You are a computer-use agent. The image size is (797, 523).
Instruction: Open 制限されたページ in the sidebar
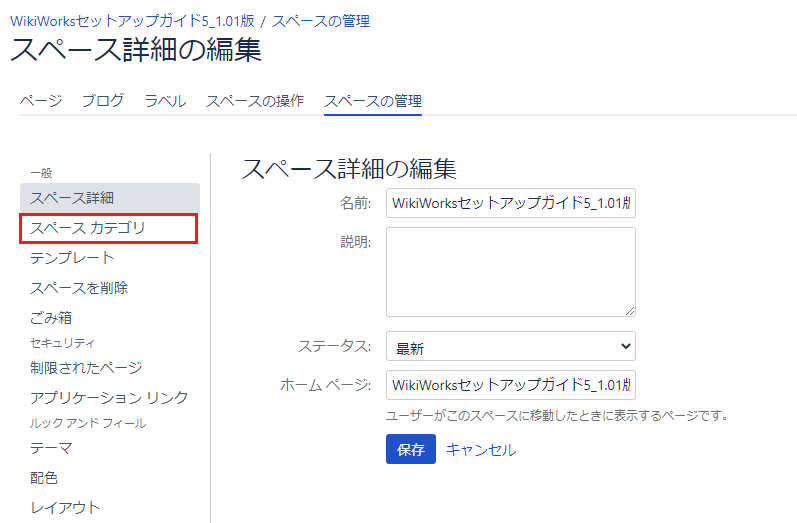[x=86, y=368]
